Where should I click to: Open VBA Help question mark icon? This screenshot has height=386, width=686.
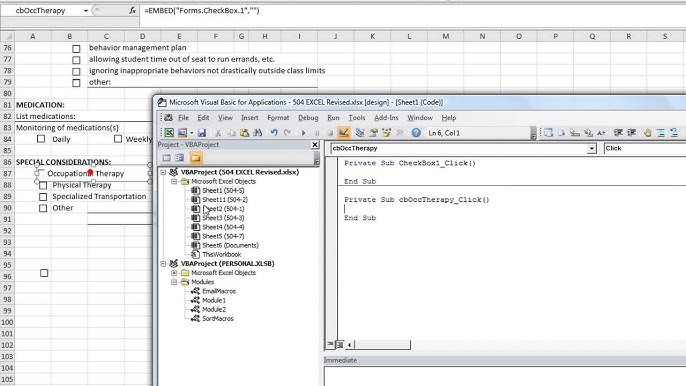[416, 133]
